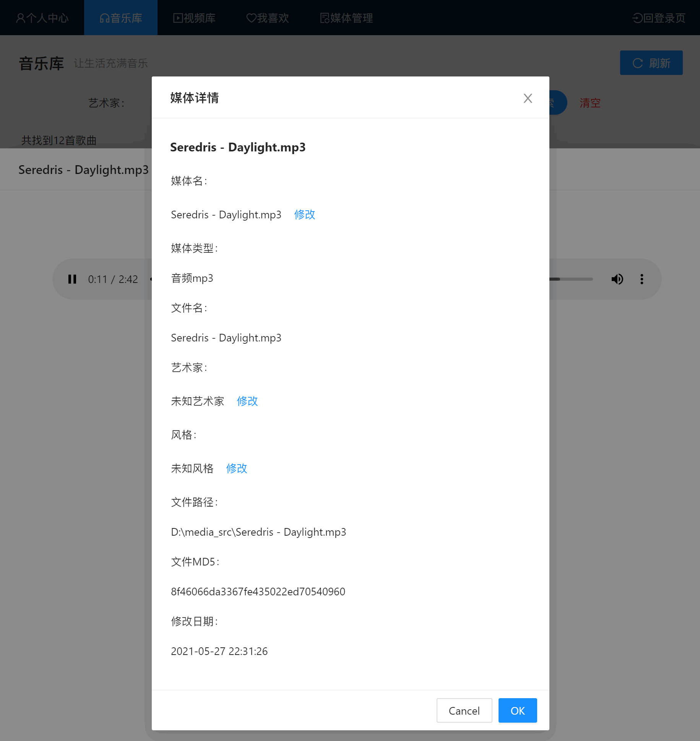Click the 未知风格 genre value
This screenshot has width=700, height=741.
click(x=192, y=468)
